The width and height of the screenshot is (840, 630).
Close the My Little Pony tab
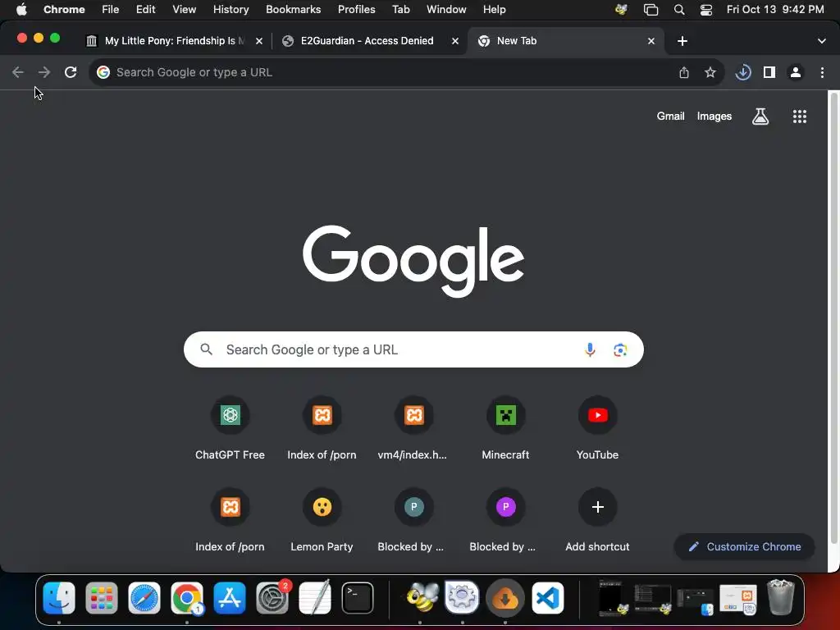[258, 41]
